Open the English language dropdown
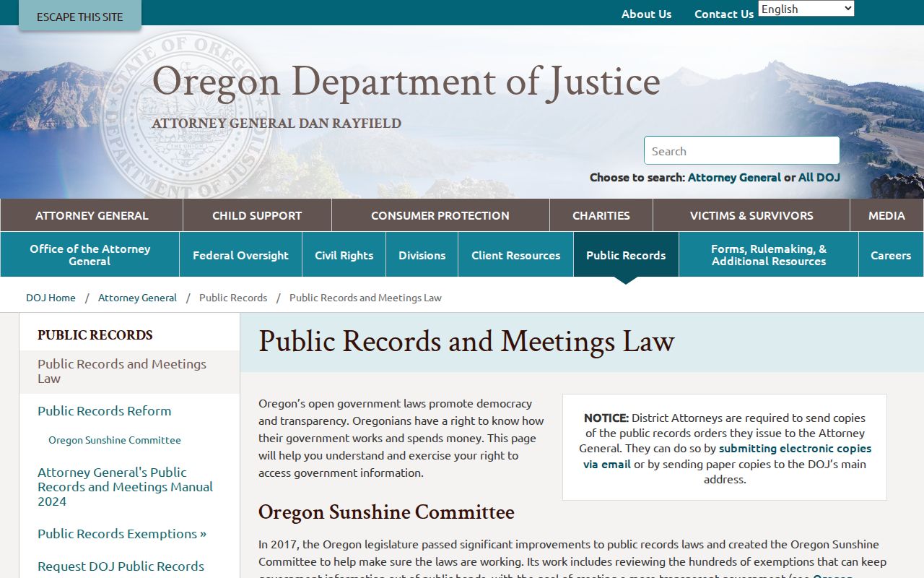The width and height of the screenshot is (924, 578). (806, 9)
